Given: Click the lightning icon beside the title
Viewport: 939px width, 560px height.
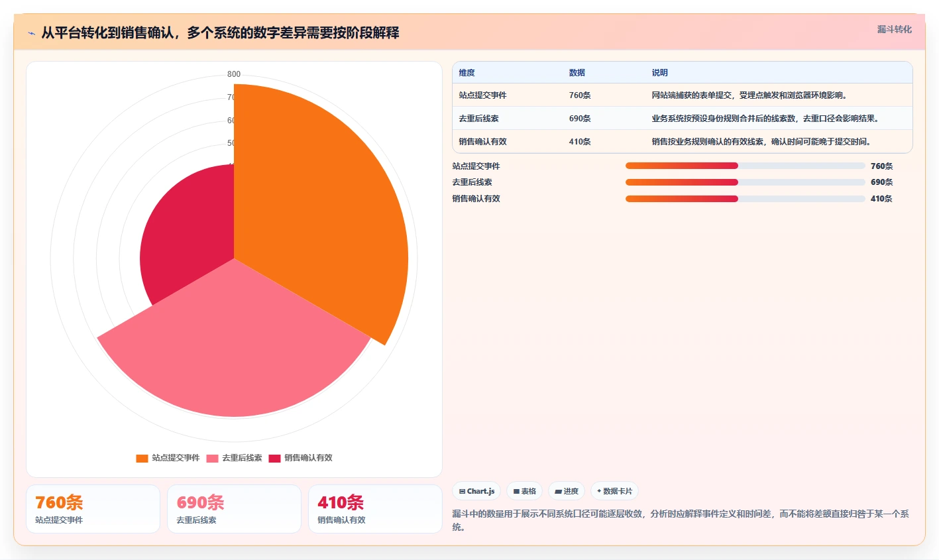Looking at the screenshot, I should (x=31, y=33).
